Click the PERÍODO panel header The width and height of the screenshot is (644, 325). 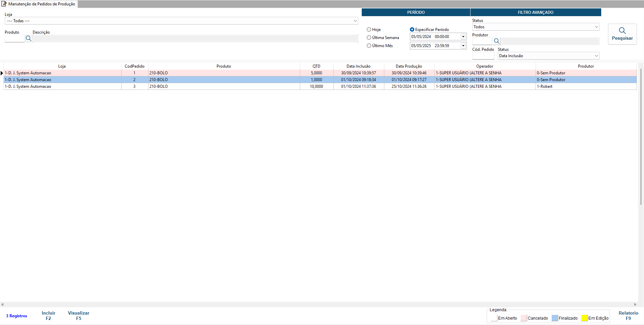click(416, 12)
